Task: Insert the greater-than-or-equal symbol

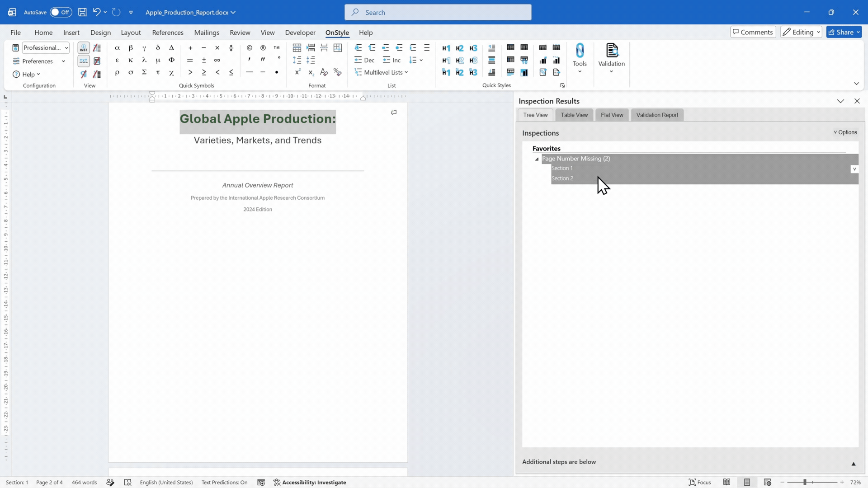Action: pyautogui.click(x=204, y=72)
